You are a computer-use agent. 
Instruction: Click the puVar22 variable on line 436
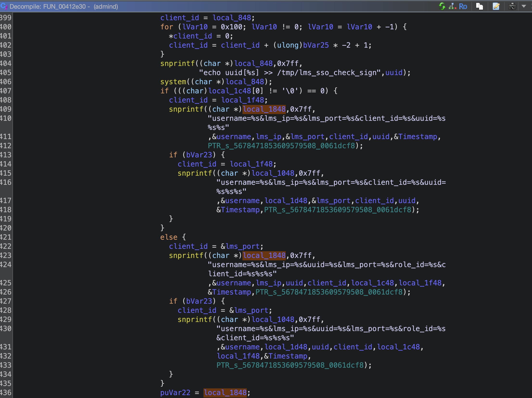point(175,393)
